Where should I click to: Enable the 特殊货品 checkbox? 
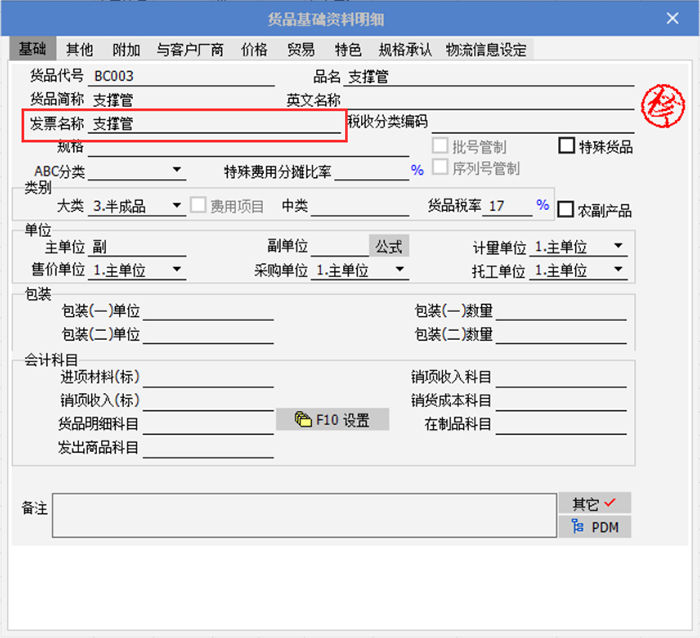coord(567,146)
